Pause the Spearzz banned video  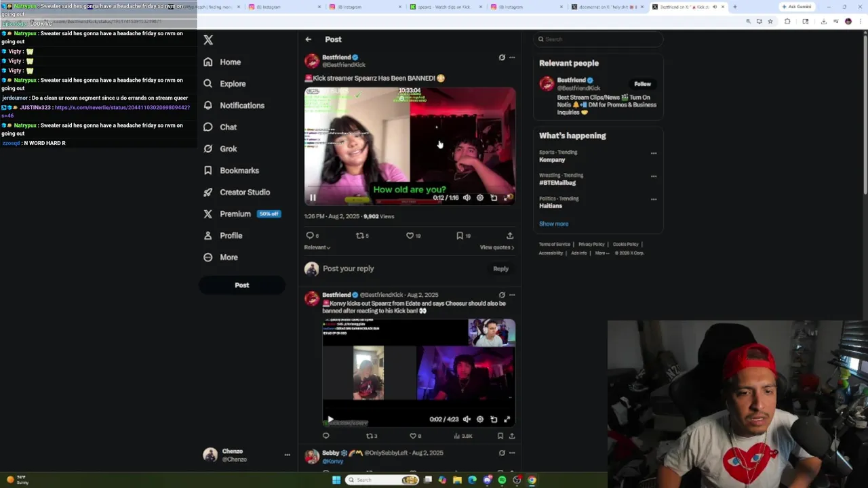click(313, 198)
